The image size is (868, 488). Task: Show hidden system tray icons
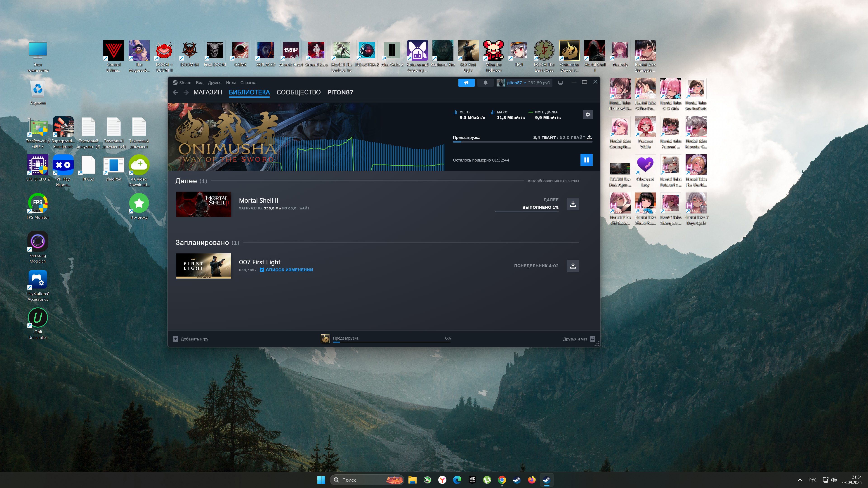800,480
